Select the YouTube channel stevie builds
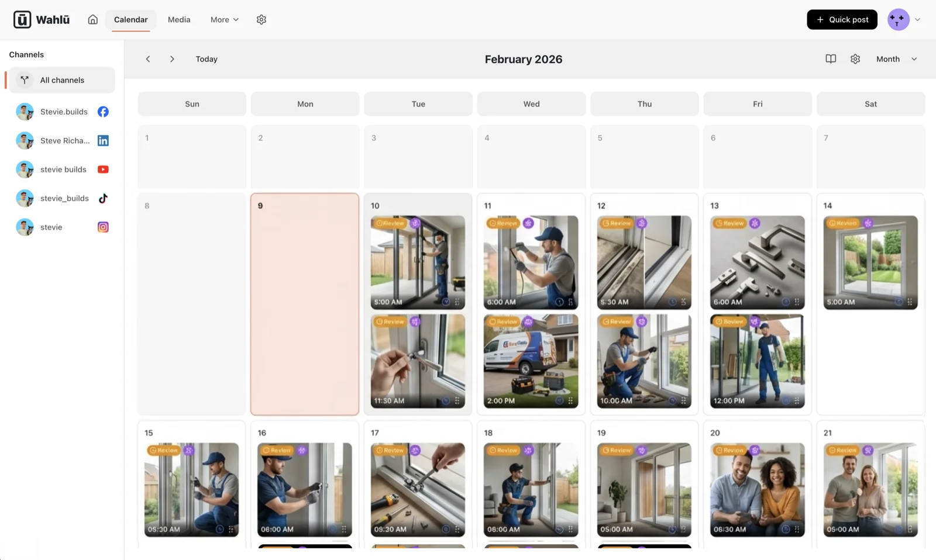This screenshot has height=560, width=936. 63,169
